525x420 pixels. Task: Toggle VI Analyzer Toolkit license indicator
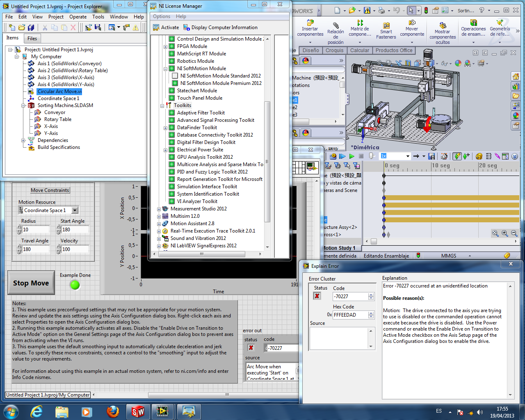172,201
